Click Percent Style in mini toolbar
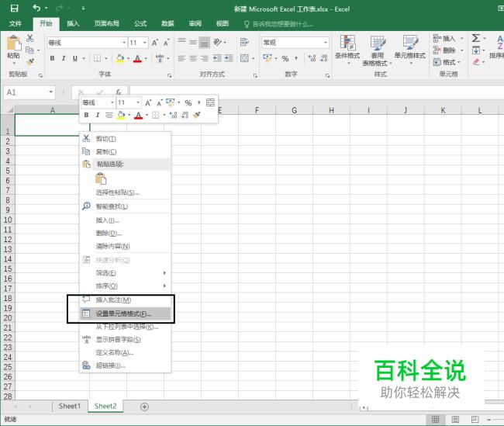This screenshot has height=426, width=504. coord(188,103)
